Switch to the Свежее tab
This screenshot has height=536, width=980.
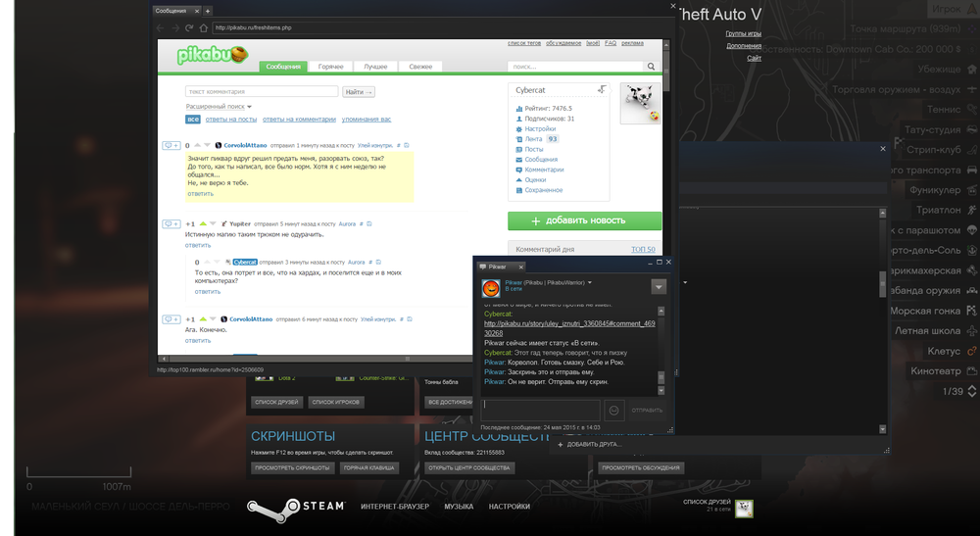pos(420,67)
